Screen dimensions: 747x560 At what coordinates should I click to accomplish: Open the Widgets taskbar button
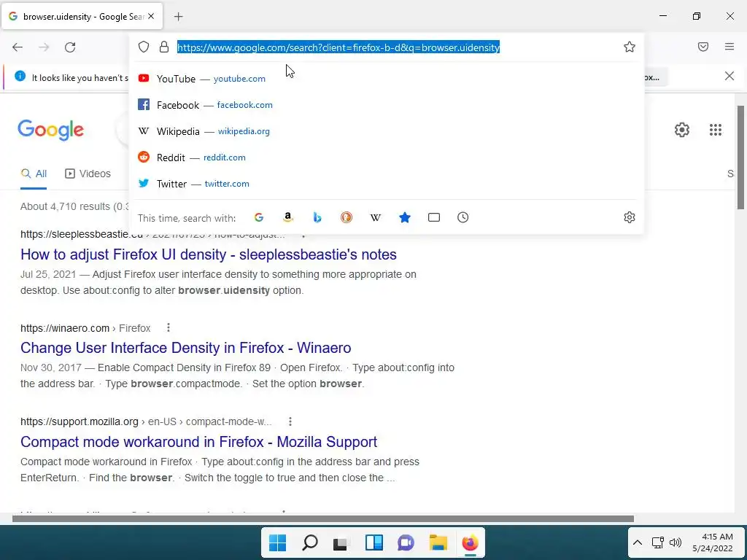pyautogui.click(x=374, y=542)
